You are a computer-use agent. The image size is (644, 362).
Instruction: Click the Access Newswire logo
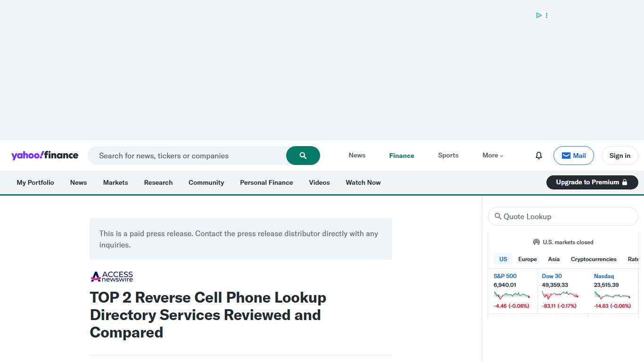click(111, 276)
